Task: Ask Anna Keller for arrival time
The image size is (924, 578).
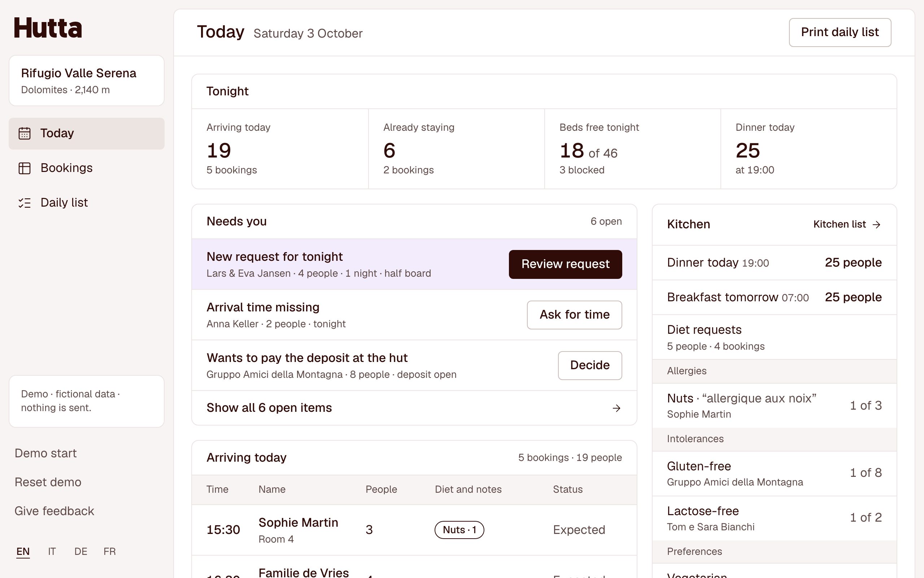Action: tap(574, 315)
